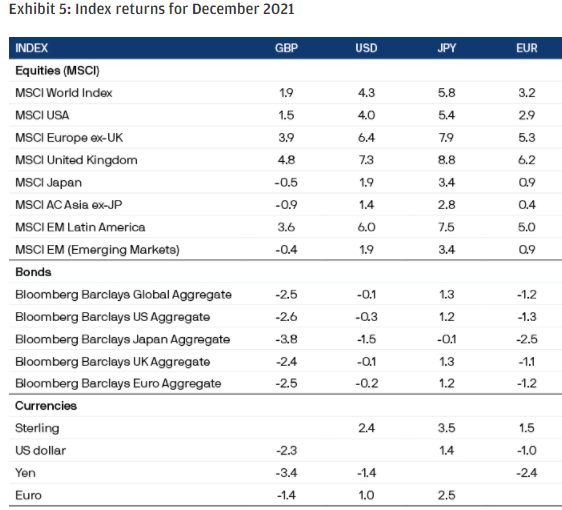Click Japan Aggregate USD value -1.5

click(366, 339)
